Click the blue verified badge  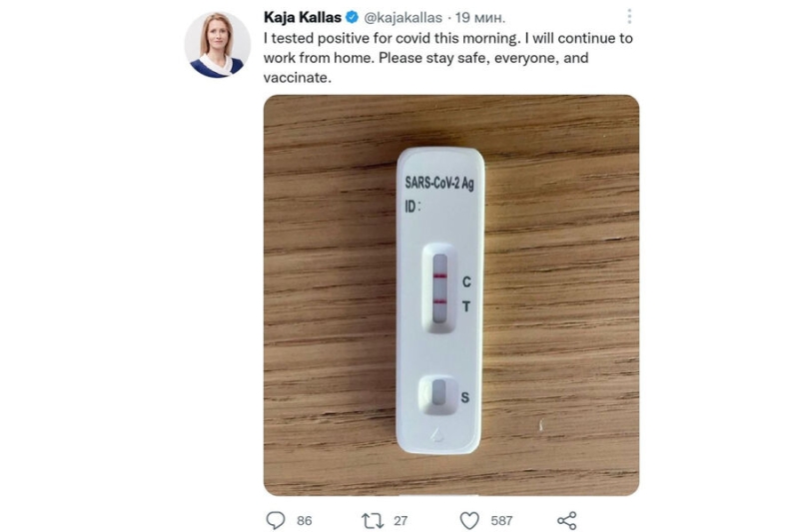click(x=353, y=18)
